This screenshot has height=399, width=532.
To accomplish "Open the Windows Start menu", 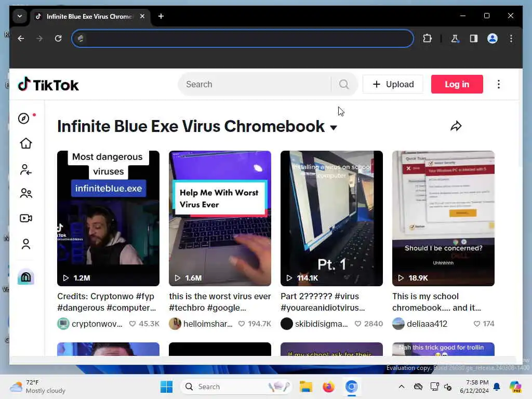I will 166,387.
